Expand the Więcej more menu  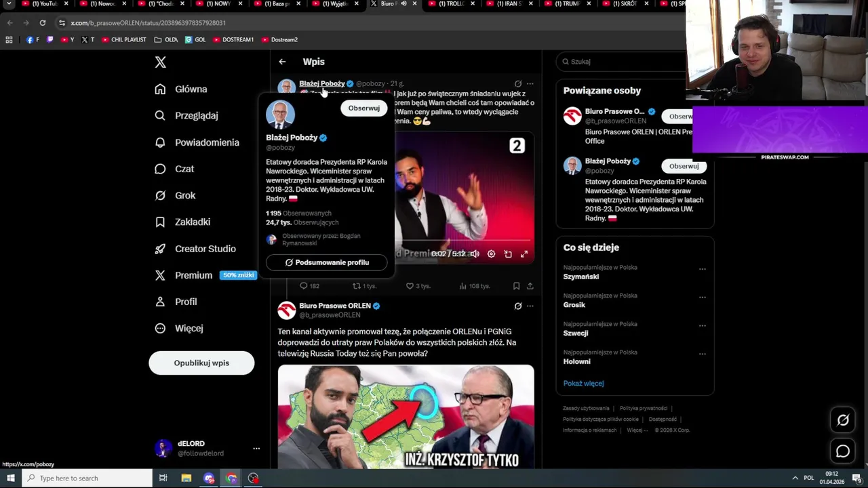(179, 328)
